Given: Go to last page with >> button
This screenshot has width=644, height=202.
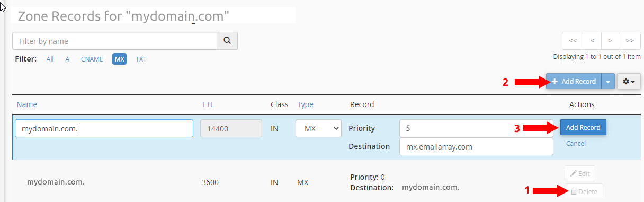Looking at the screenshot, I should 630,41.
